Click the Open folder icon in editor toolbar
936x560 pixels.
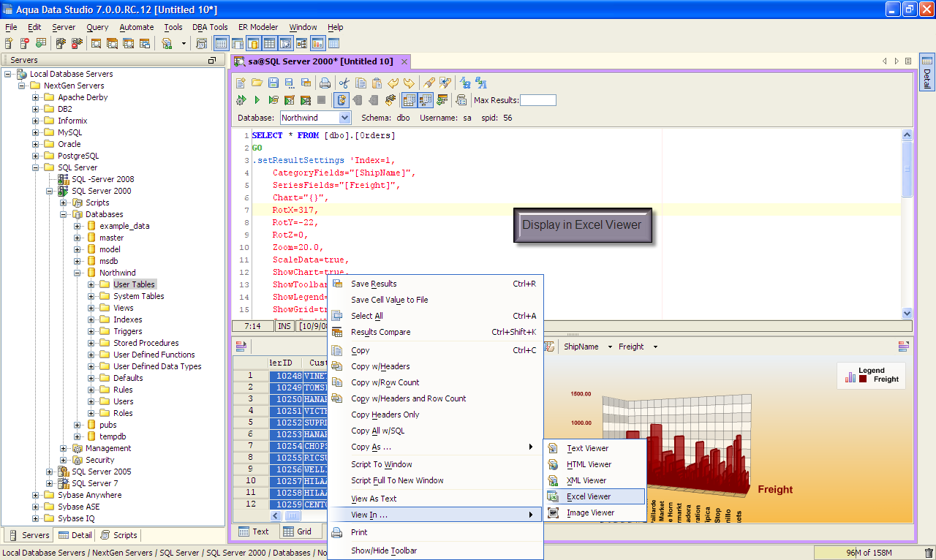point(257,83)
